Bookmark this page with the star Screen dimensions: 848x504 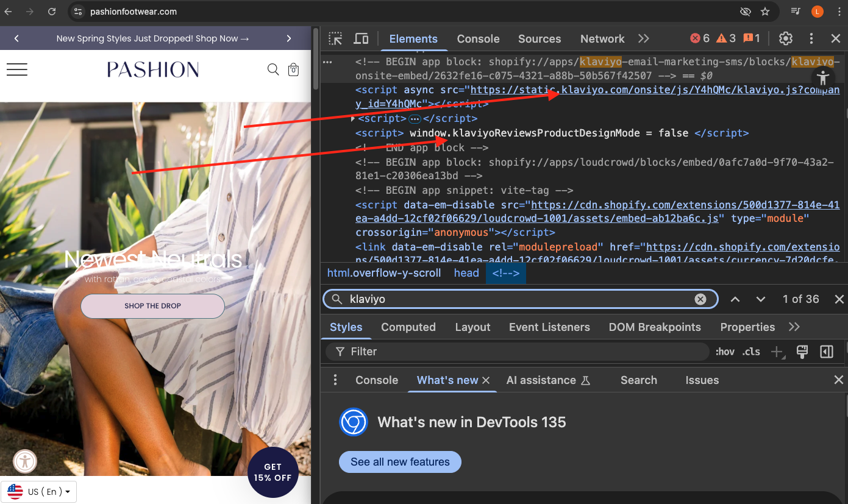click(765, 12)
